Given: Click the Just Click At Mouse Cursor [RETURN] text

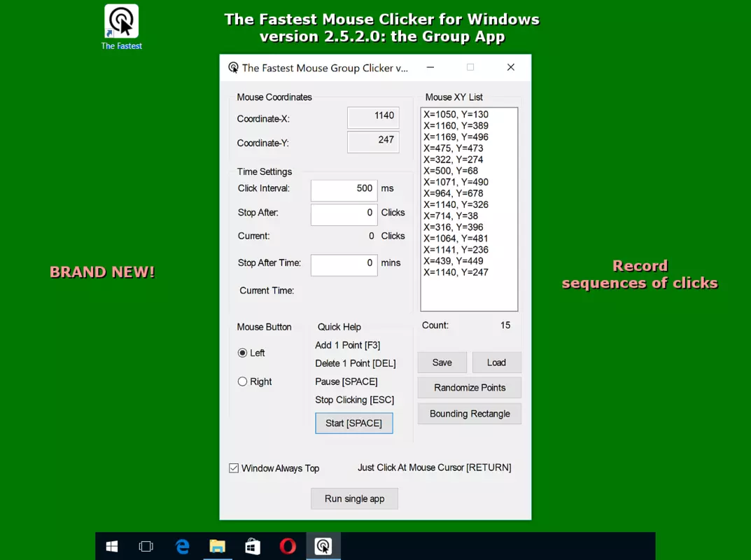Looking at the screenshot, I should point(435,468).
